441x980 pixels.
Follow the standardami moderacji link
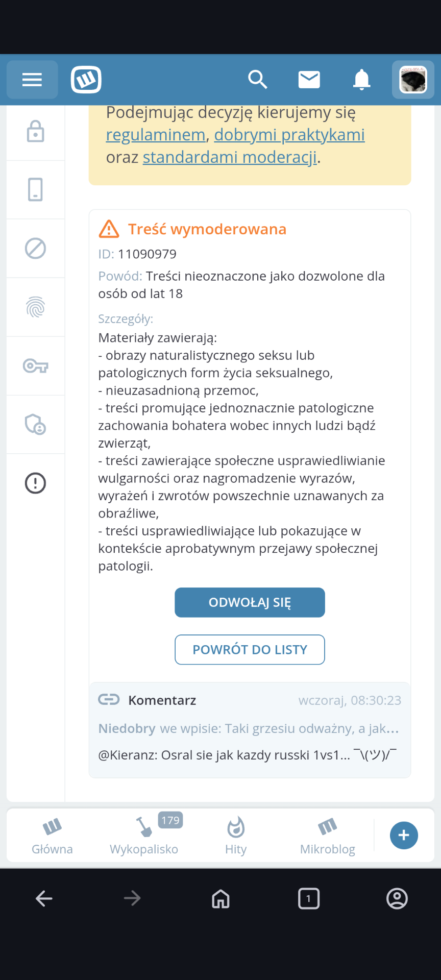230,157
